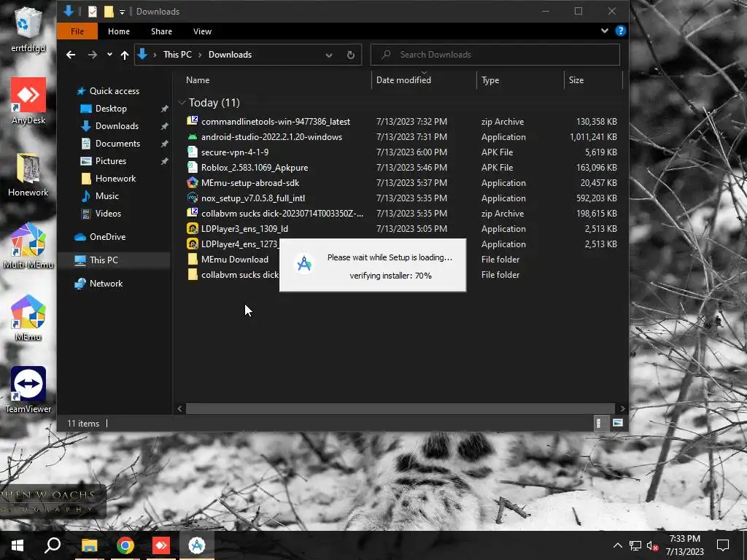
Task: Expand the ribbon with the chevron
Action: click(x=605, y=31)
